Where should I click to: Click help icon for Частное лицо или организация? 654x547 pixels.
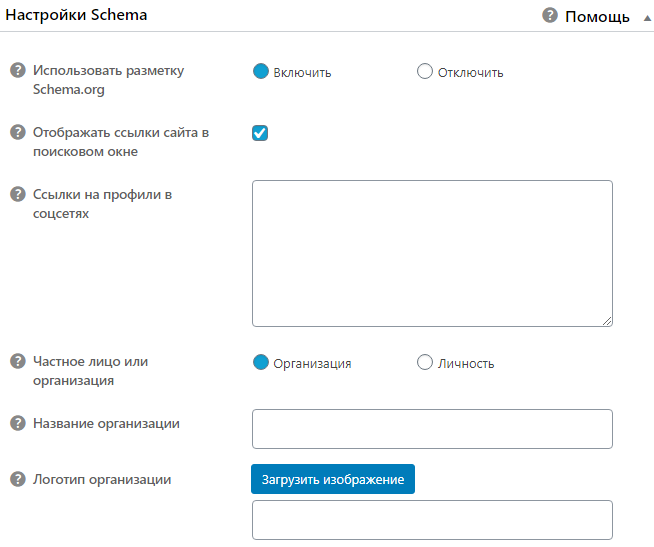click(18, 361)
